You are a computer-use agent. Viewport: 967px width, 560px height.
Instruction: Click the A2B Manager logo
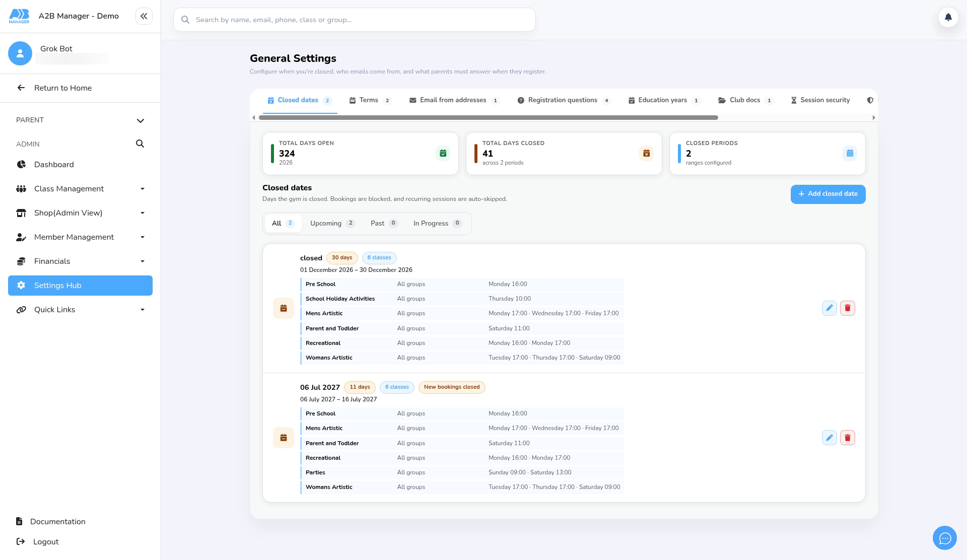19,16
